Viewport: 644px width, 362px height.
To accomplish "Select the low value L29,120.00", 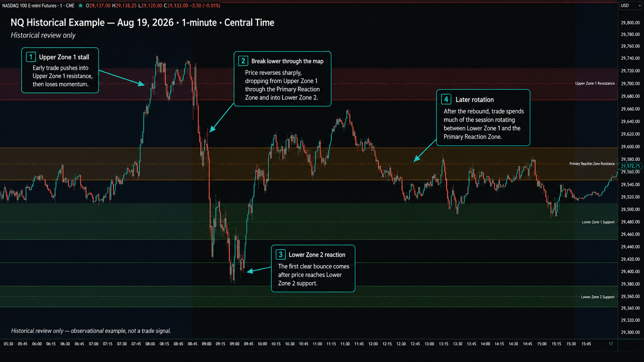I will 150,6.
